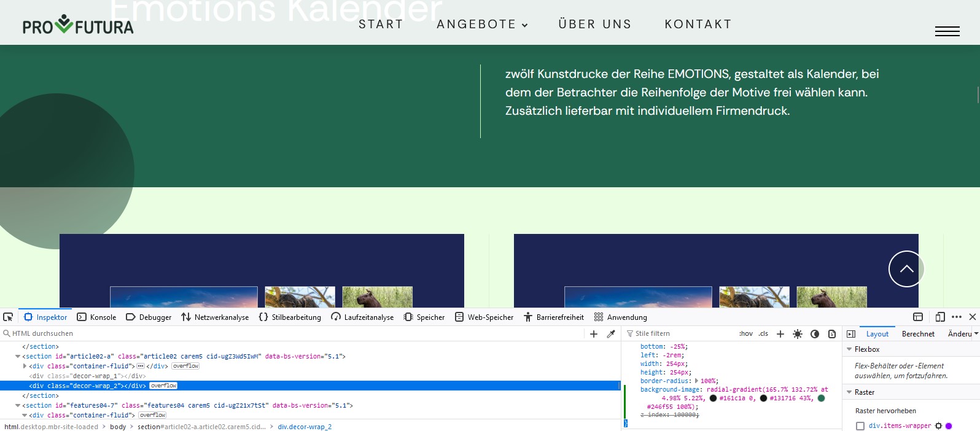
Task: Toggle the :hov pseudo-class panel
Action: (x=745, y=334)
